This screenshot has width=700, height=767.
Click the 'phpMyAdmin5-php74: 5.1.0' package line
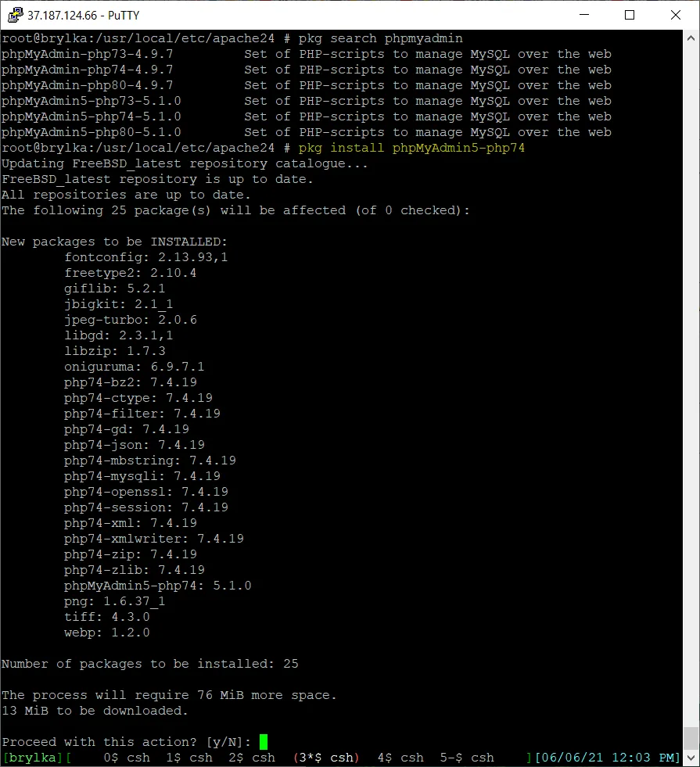click(157, 586)
